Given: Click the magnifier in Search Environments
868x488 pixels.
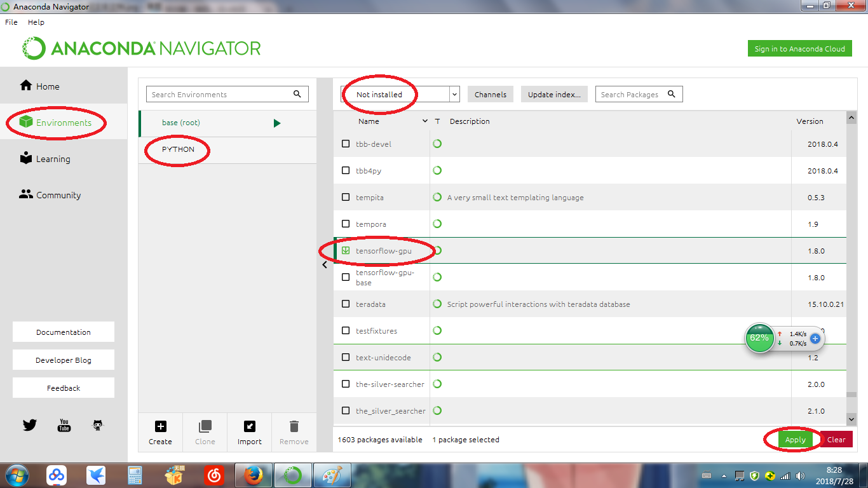Looking at the screenshot, I should tap(297, 94).
